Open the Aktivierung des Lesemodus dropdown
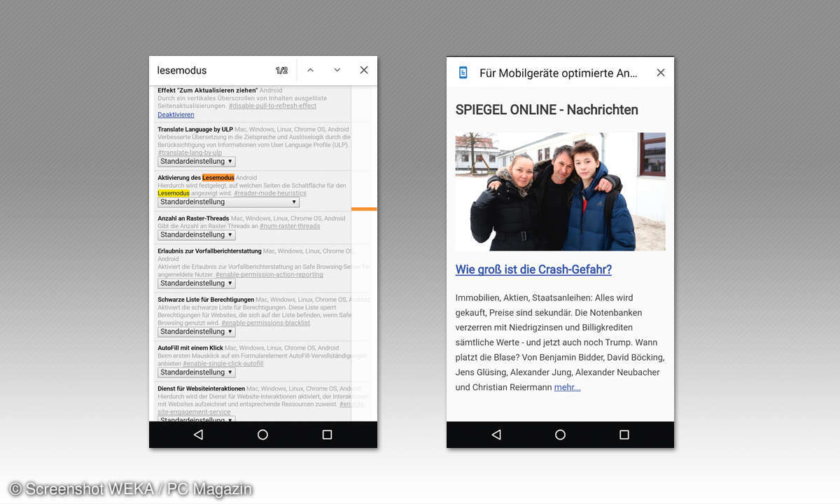The image size is (840, 504). pos(228,202)
